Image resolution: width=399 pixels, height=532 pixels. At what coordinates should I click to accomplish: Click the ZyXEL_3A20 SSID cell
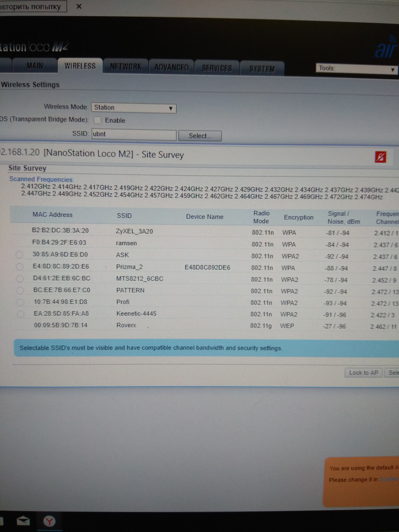coord(134,231)
